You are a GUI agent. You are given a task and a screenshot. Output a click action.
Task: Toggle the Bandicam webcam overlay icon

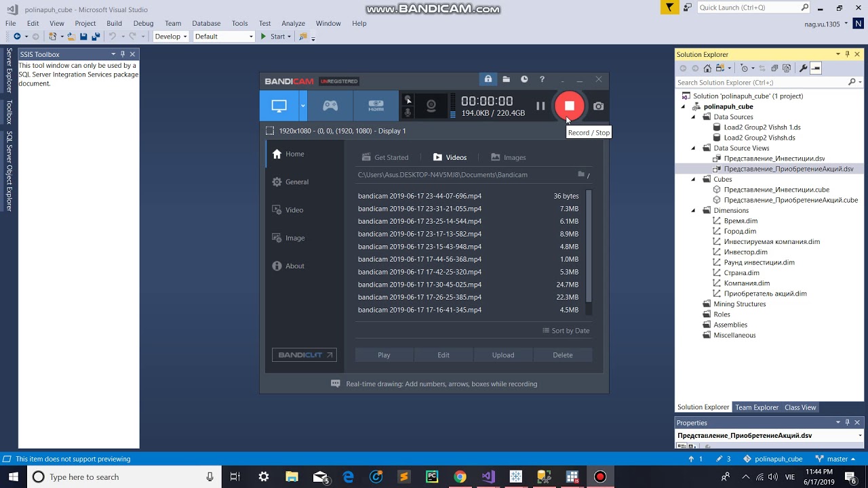[431, 106]
